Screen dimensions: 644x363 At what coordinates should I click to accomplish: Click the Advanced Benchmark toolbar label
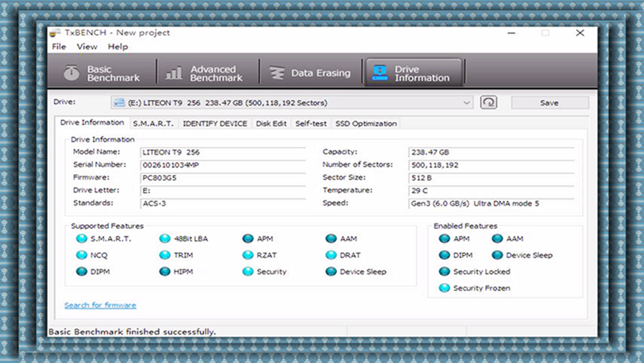point(216,73)
